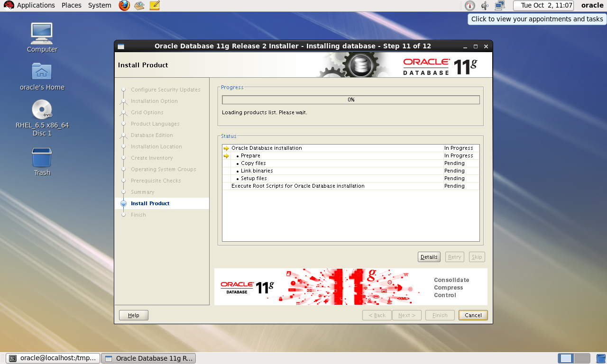Select the Configure Security Updates step
Viewport: 607px width, 364px height.
tap(166, 90)
